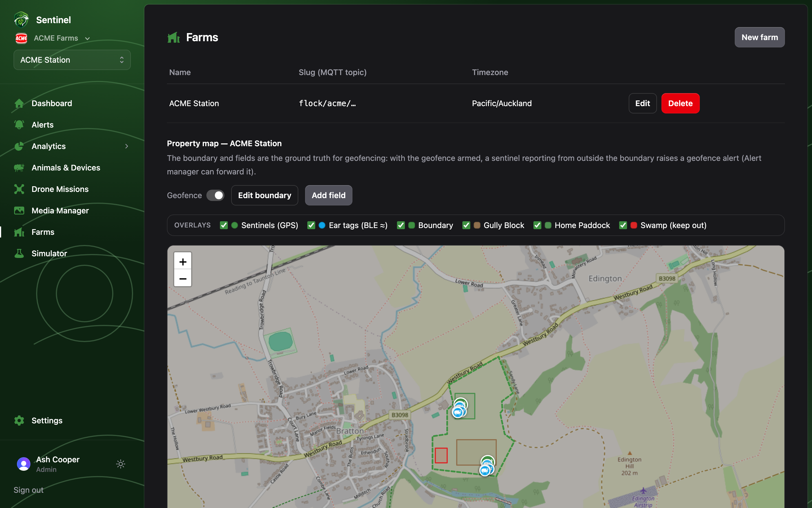Click the Media Manager image icon
812x508 pixels.
coord(19,211)
